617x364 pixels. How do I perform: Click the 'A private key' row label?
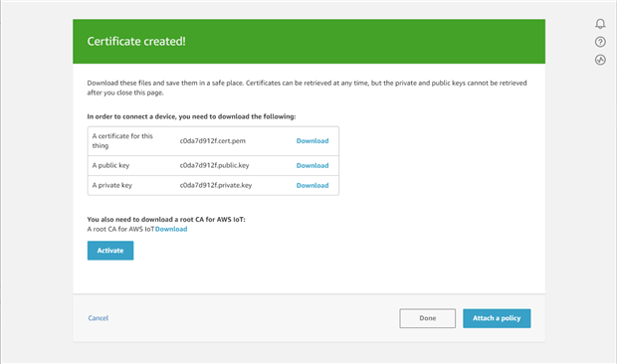coord(112,185)
